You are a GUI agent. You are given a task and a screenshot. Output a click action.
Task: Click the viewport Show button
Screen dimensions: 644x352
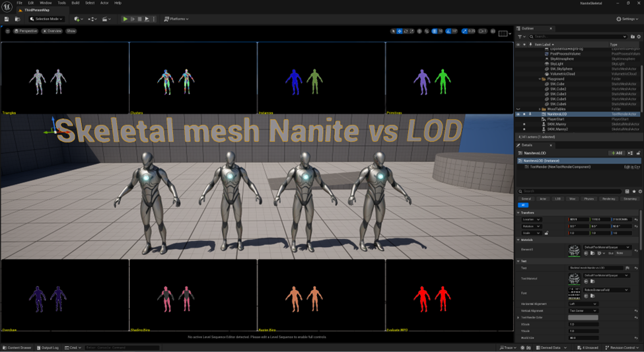tap(71, 31)
